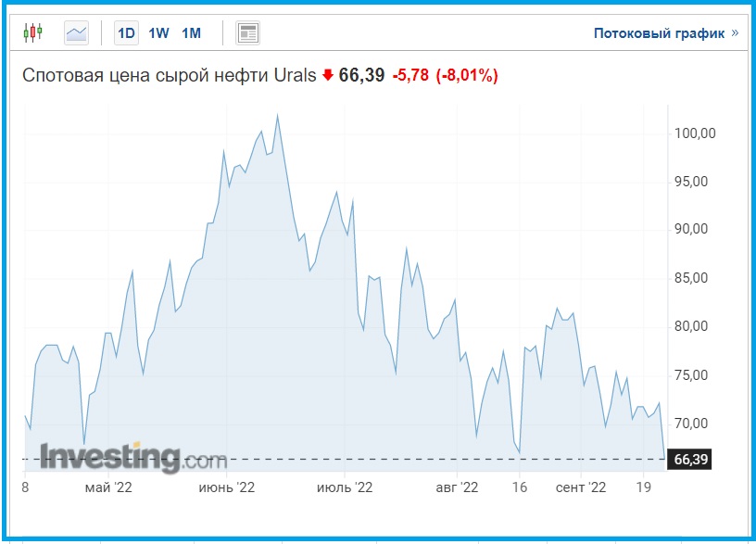
Task: Click the 16 date axis label
Action: click(x=519, y=487)
